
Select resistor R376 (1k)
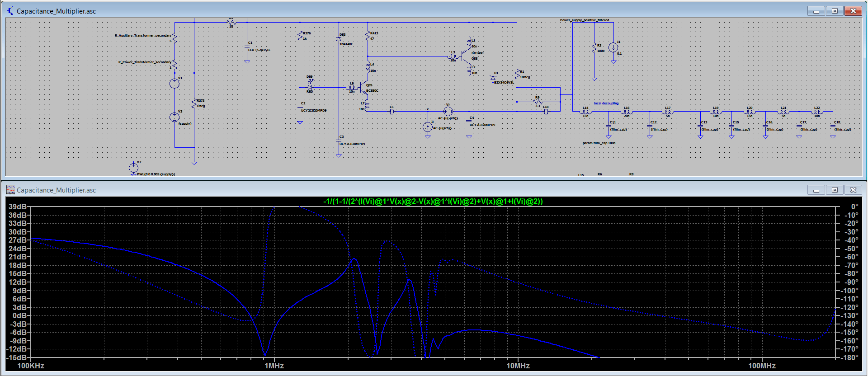click(300, 36)
